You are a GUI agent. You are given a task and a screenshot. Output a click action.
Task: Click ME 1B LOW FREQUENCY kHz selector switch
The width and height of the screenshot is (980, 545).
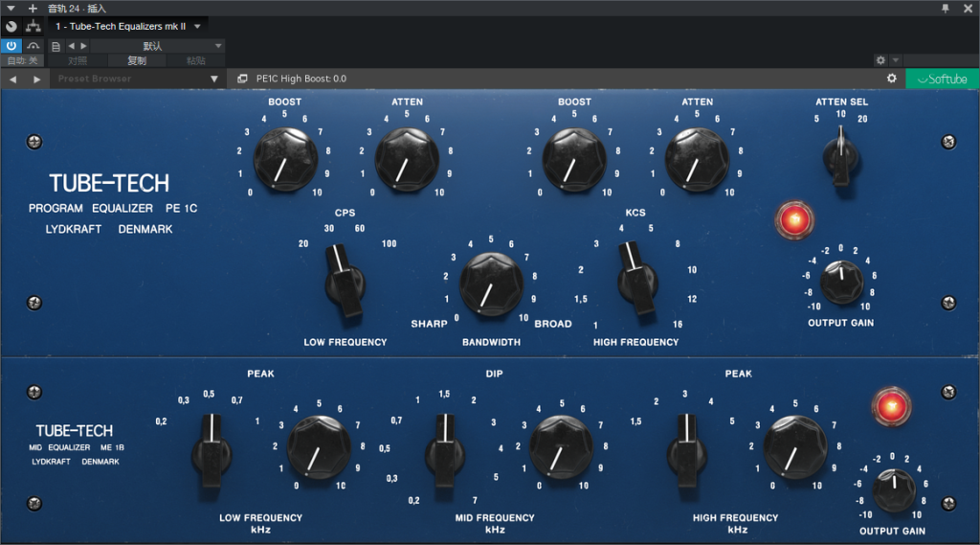[212, 452]
